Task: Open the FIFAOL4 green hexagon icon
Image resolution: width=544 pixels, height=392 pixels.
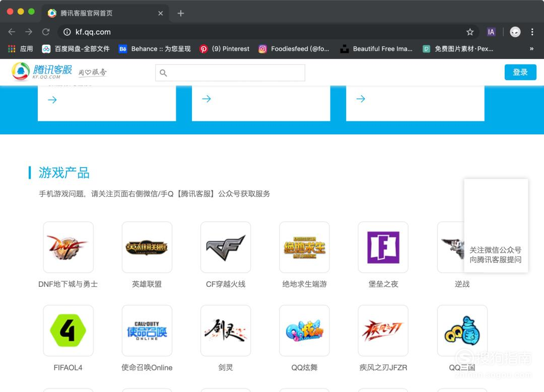Action: click(69, 331)
